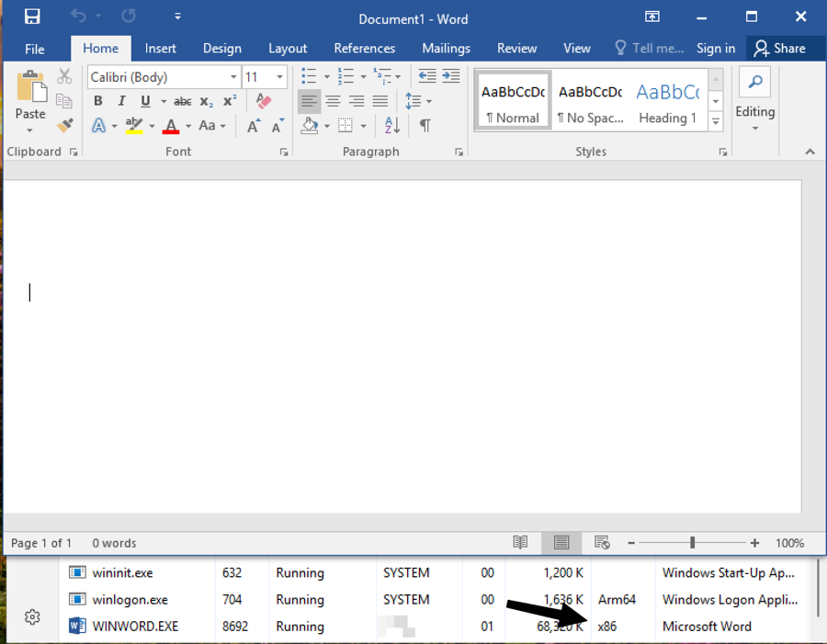827x644 pixels.
Task: Click the Paste button
Action: click(x=30, y=95)
